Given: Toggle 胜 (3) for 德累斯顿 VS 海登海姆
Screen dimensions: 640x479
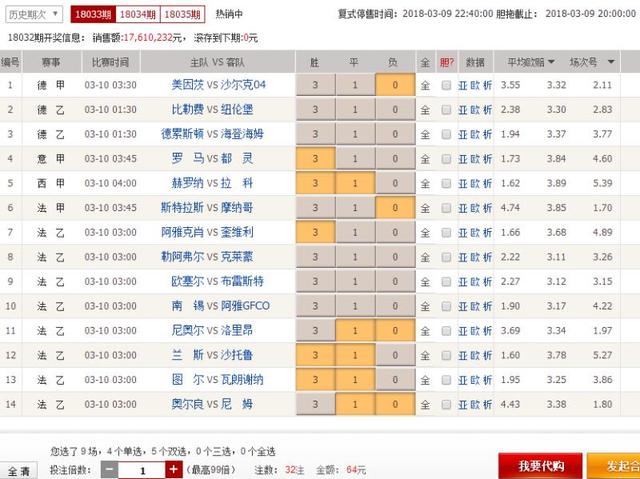Looking at the screenshot, I should click(x=316, y=134).
